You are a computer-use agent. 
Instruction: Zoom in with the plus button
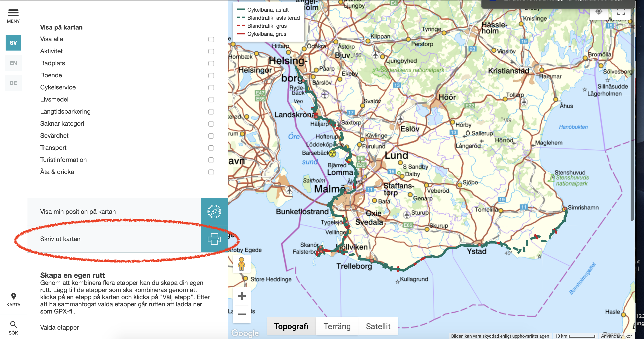click(x=241, y=296)
